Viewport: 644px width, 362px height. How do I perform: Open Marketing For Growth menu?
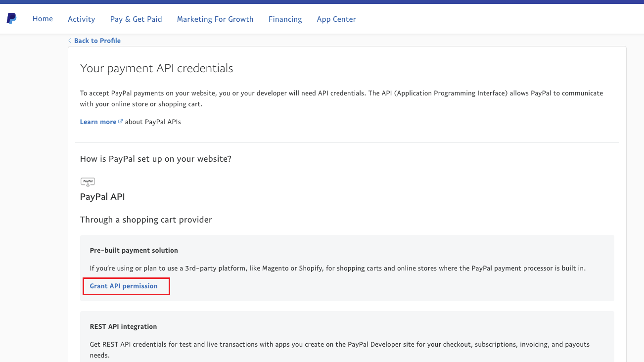215,19
